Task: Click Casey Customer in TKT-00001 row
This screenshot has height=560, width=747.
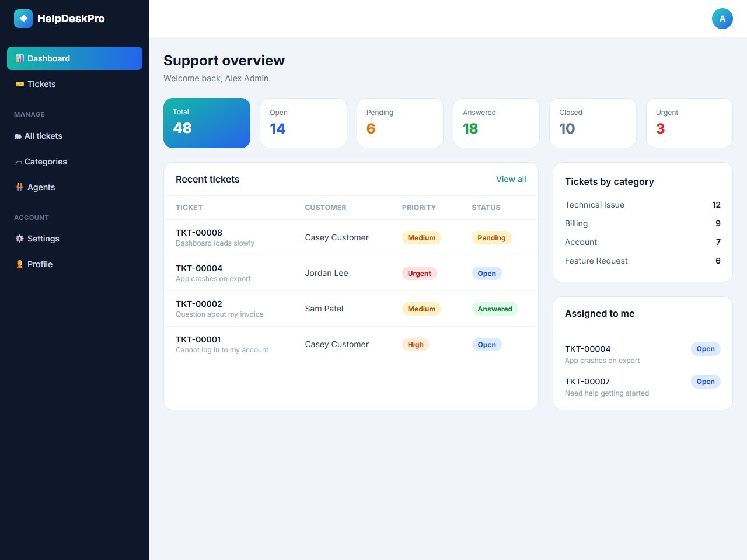Action: tap(337, 344)
